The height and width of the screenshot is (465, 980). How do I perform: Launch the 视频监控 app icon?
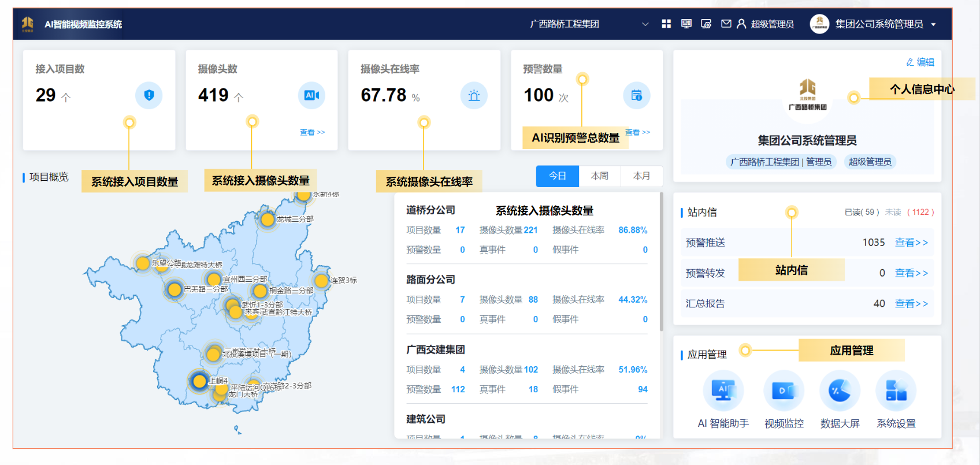(x=784, y=391)
